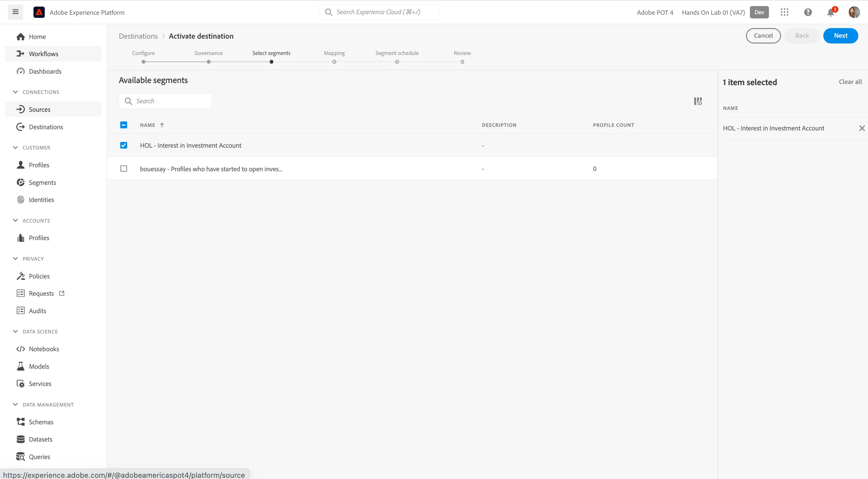Click the Audits checklist icon
The width and height of the screenshot is (868, 479).
coord(21,310)
